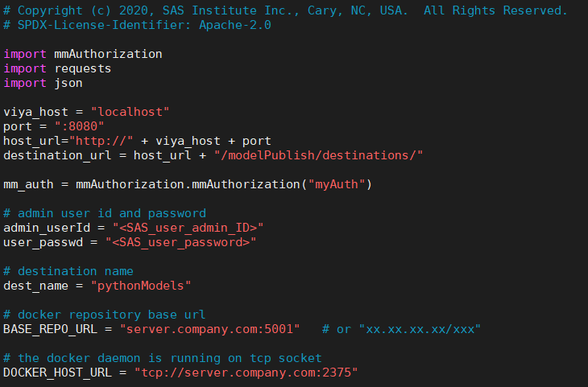This screenshot has width=588, height=387.
Task: Click the "import json" statement
Action: click(43, 83)
